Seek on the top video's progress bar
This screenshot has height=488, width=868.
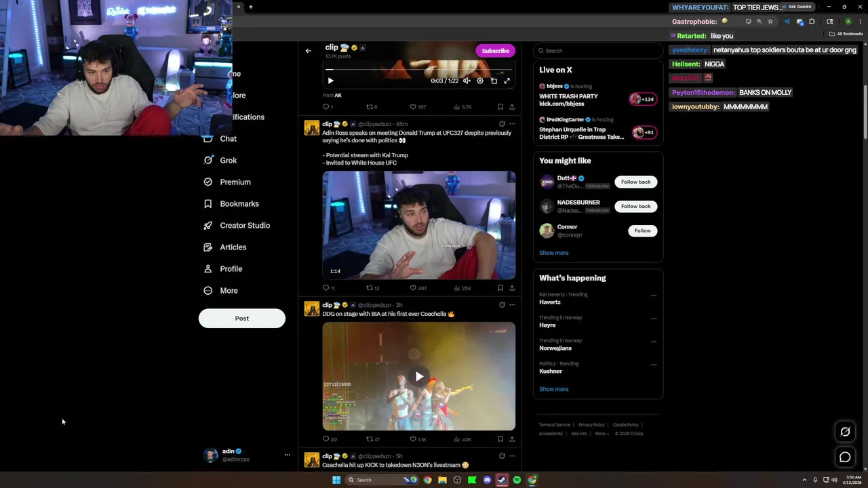click(x=419, y=69)
